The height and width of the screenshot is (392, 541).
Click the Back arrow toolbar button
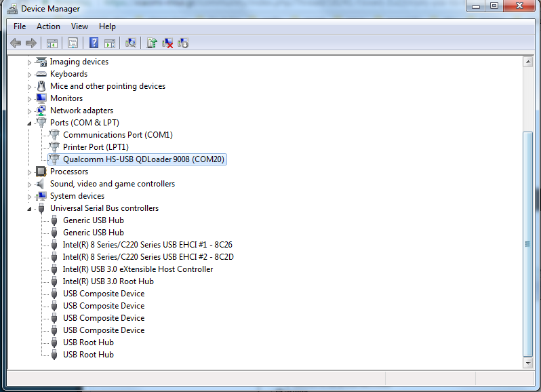(x=16, y=43)
